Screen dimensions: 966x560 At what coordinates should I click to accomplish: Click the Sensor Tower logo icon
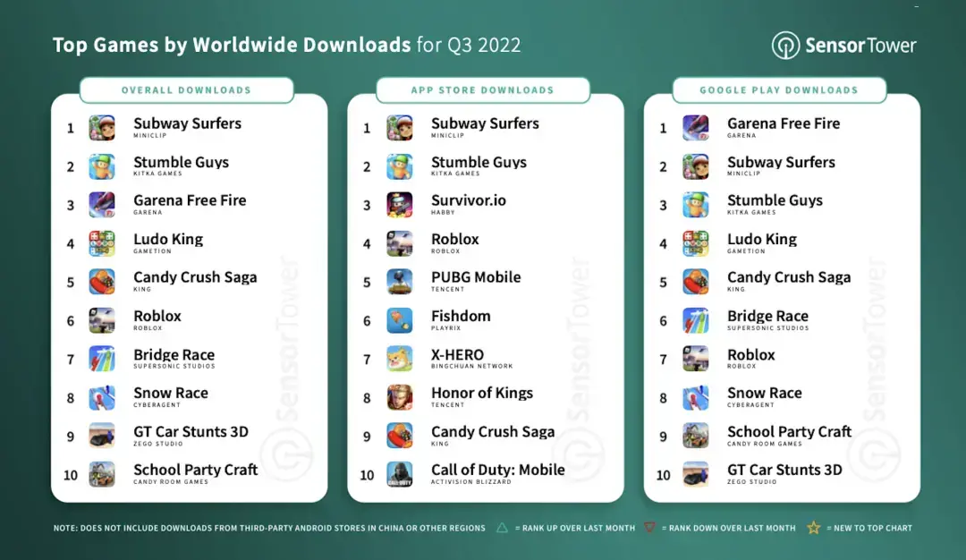[x=785, y=46]
